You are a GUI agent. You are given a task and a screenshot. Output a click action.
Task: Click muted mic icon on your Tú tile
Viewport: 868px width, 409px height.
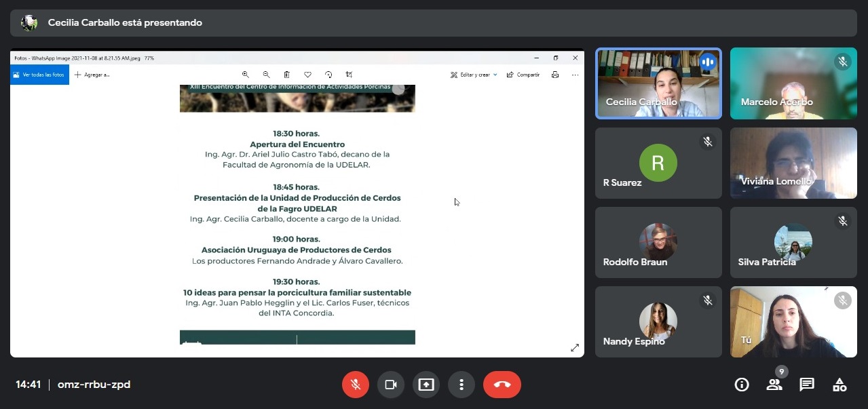click(x=843, y=300)
